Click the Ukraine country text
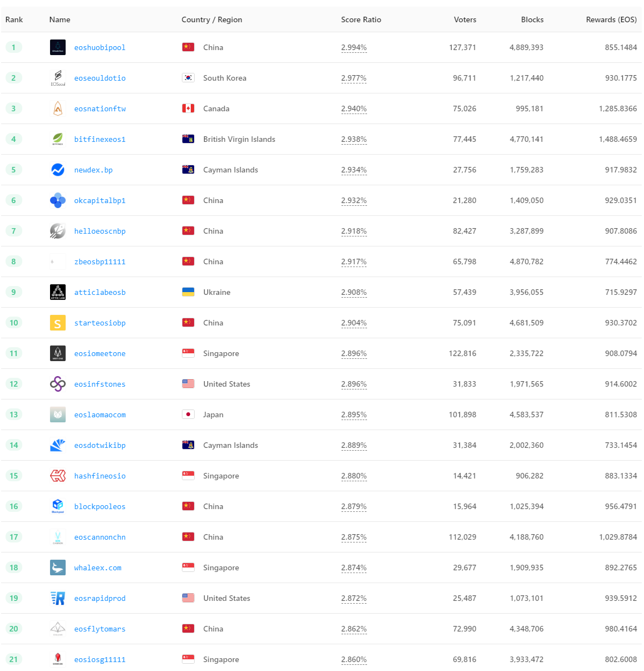The width and height of the screenshot is (644, 671). click(217, 292)
